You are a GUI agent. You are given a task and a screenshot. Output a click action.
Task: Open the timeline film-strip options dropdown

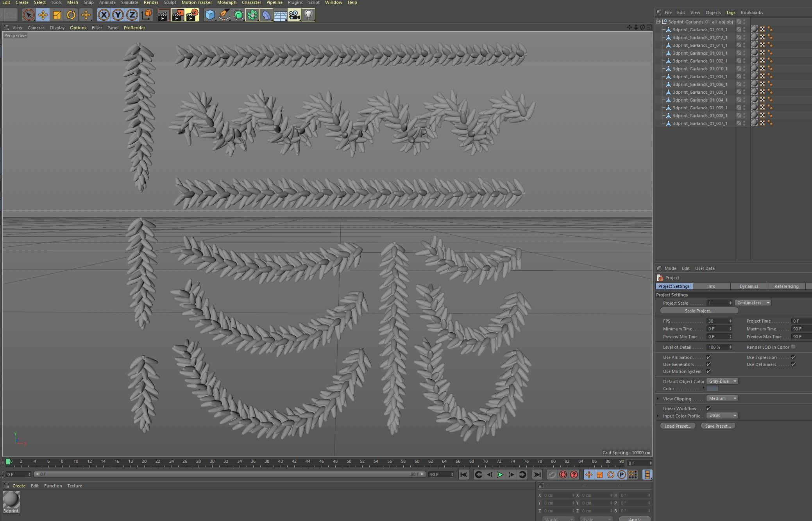[647, 475]
